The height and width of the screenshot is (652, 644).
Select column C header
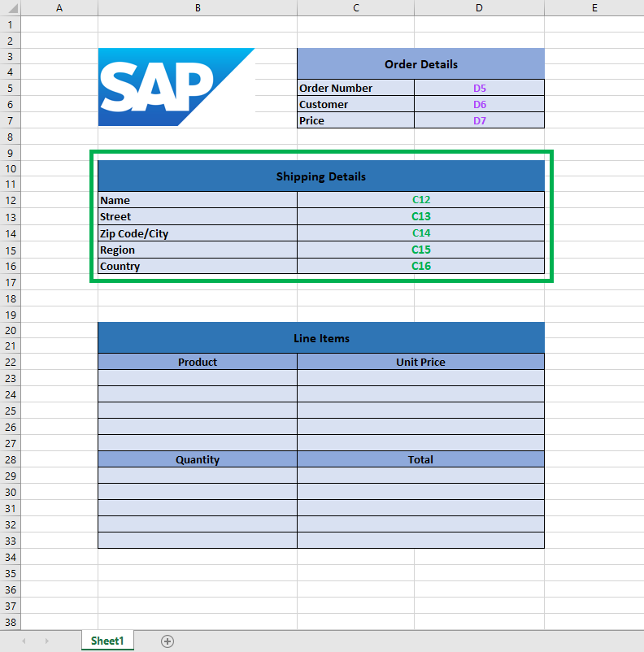(x=355, y=8)
